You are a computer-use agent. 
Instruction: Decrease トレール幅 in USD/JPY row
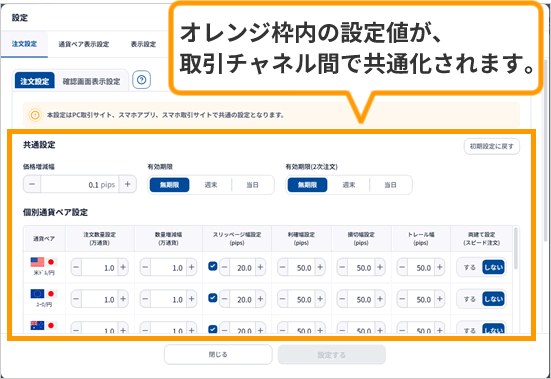[402, 267]
